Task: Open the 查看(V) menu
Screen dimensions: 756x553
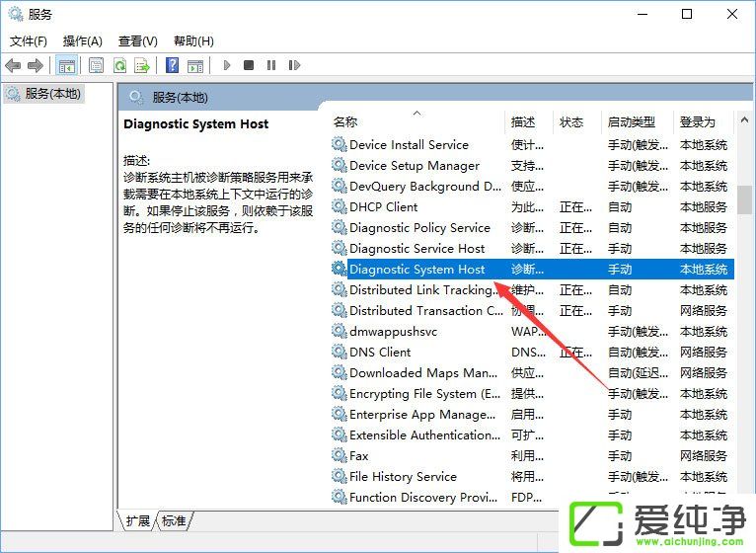Action: pyautogui.click(x=138, y=40)
